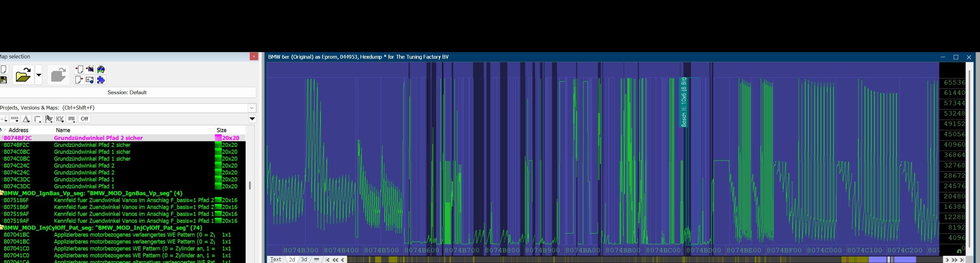Click the Bosch II: 10x6 (8 Bit) map label
Image resolution: width=980 pixels, height=263 pixels.
point(684,102)
